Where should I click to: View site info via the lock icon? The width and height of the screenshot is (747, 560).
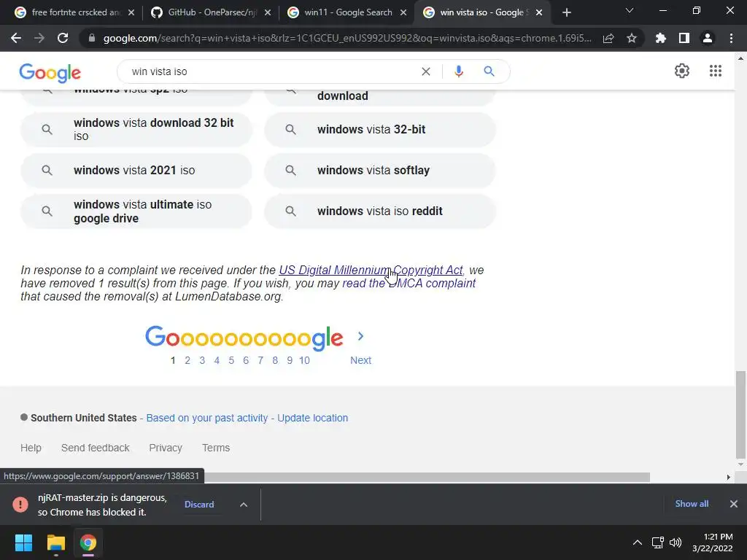(92, 38)
